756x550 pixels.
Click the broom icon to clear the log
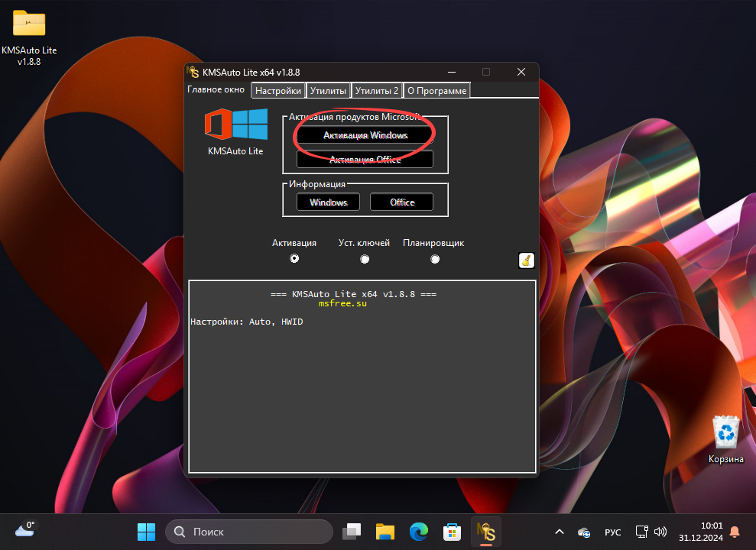[527, 260]
